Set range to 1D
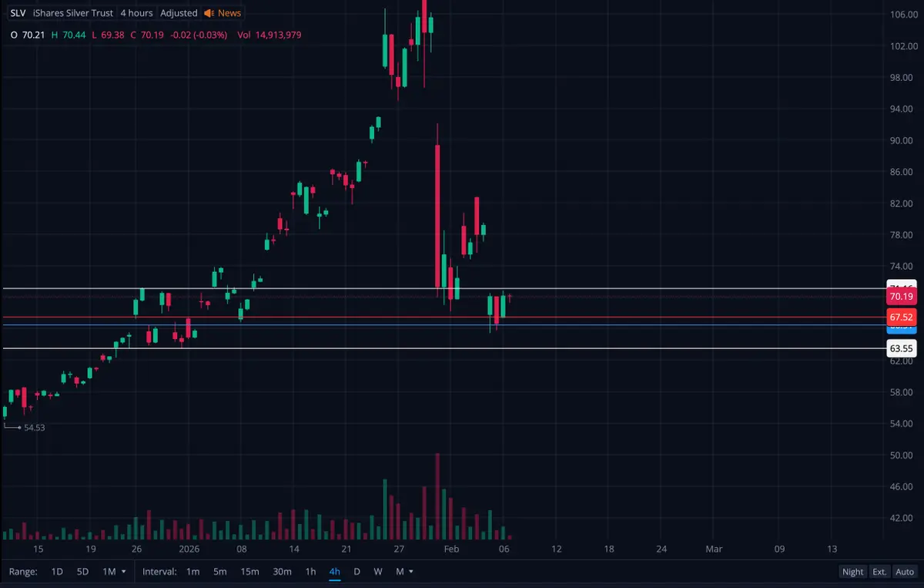 57,572
